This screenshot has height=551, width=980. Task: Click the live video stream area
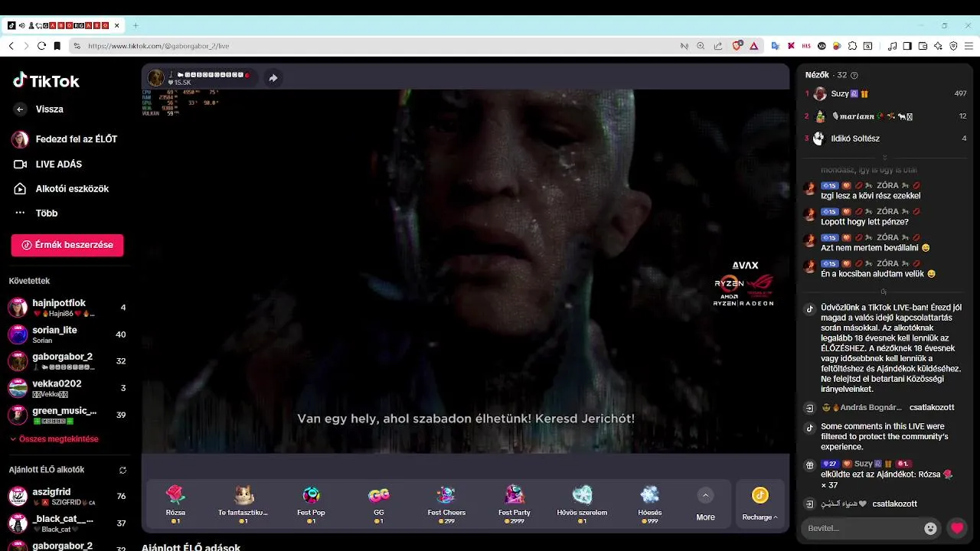click(x=465, y=272)
